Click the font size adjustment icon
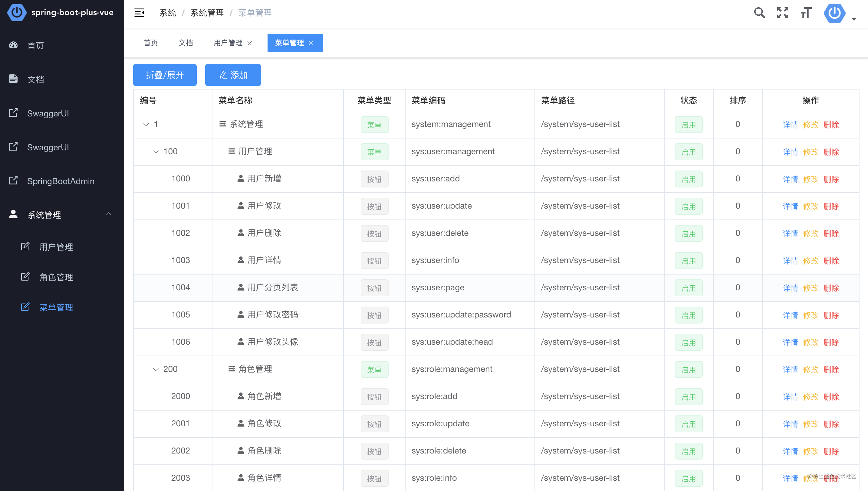This screenshot has height=491, width=868. pos(806,13)
